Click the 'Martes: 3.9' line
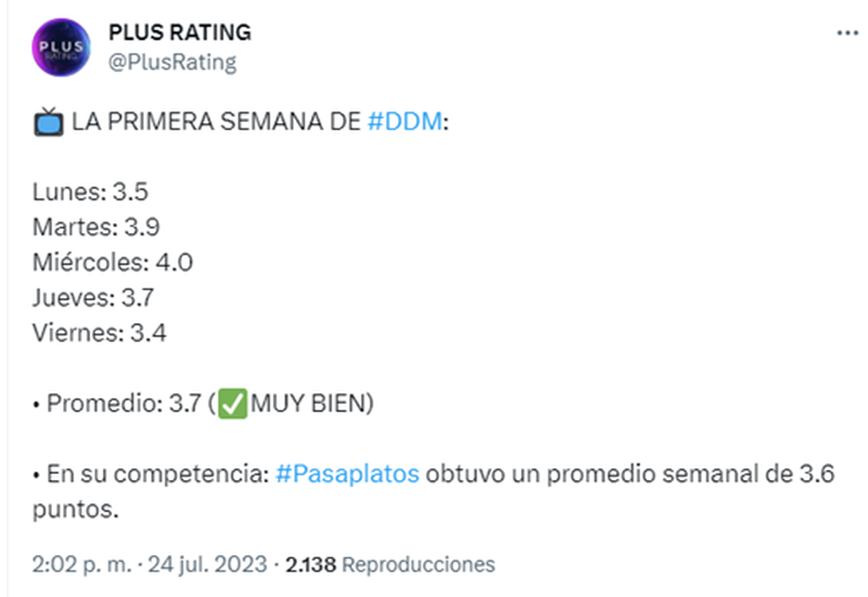This screenshot has width=868, height=597. coord(96,227)
